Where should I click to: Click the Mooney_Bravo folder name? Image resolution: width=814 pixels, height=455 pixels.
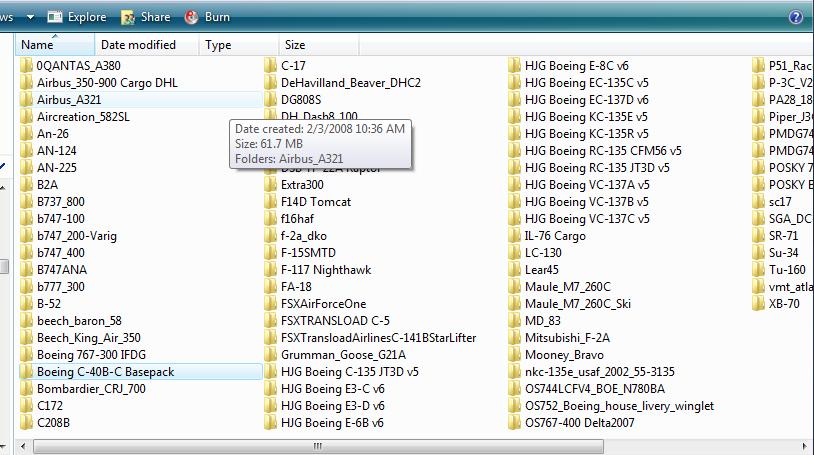[x=564, y=355]
